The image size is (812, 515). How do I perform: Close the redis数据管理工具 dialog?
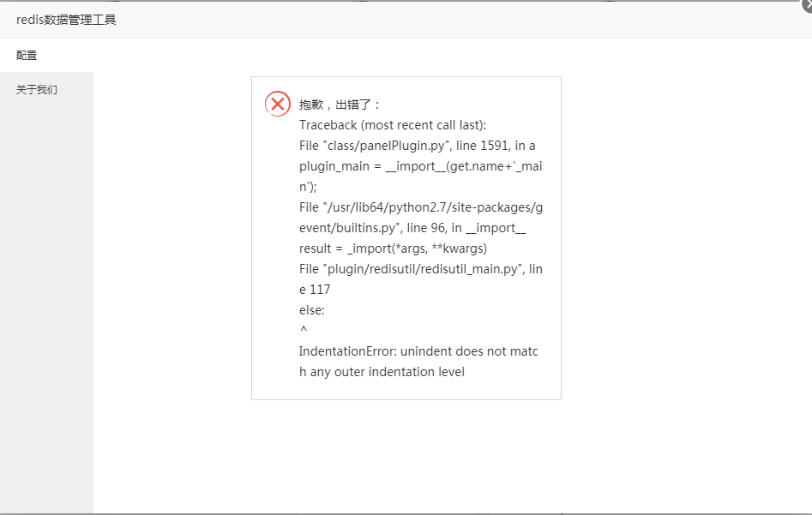(x=806, y=4)
